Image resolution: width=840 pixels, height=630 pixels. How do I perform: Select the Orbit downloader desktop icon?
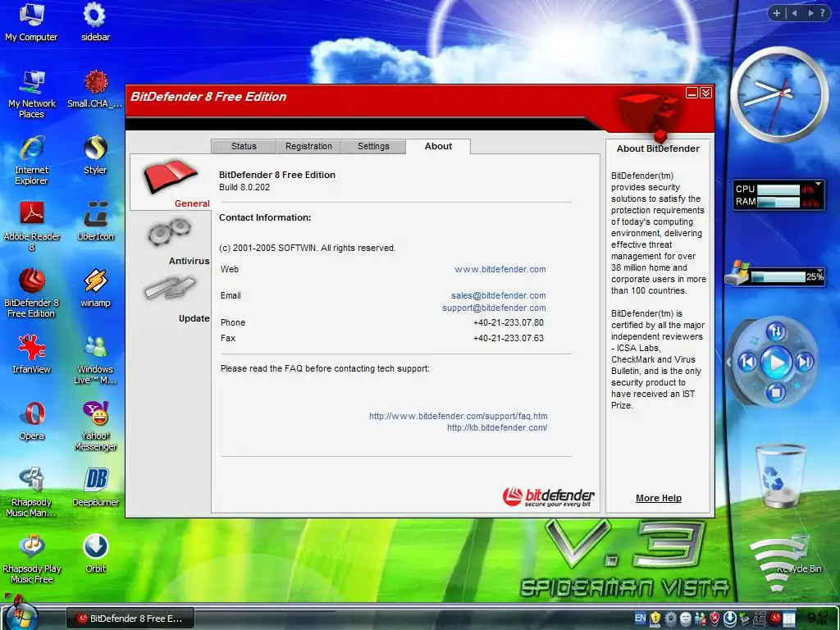coord(95,554)
